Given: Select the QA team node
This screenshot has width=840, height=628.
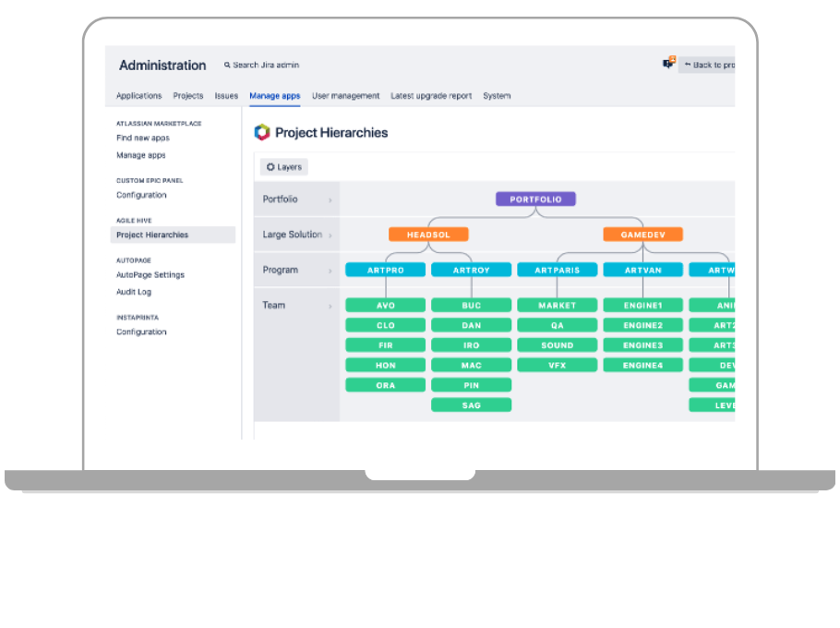Looking at the screenshot, I should [558, 325].
